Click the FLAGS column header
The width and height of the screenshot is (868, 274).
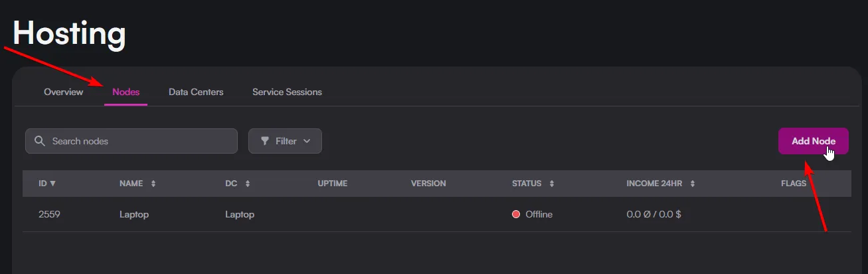(794, 184)
